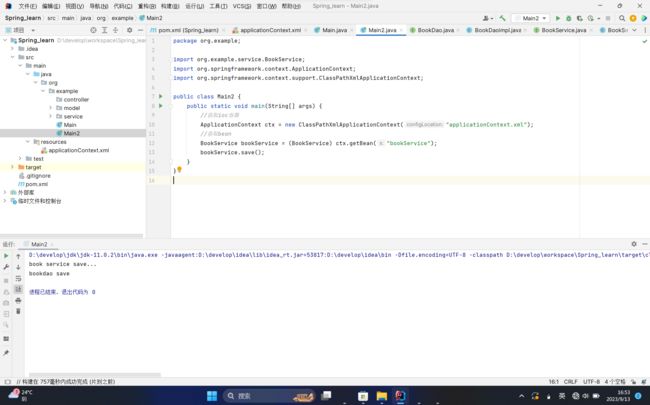Run with coverage from the top toolbar

tap(580, 18)
